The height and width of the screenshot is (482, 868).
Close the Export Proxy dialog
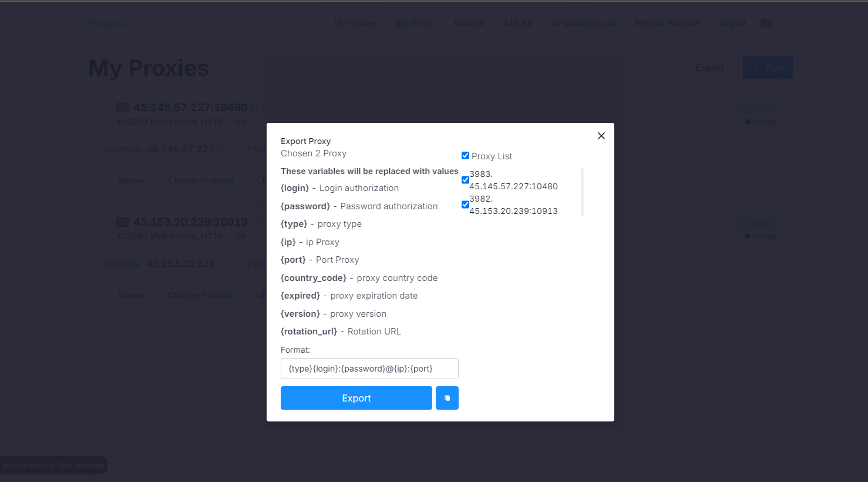click(x=601, y=136)
